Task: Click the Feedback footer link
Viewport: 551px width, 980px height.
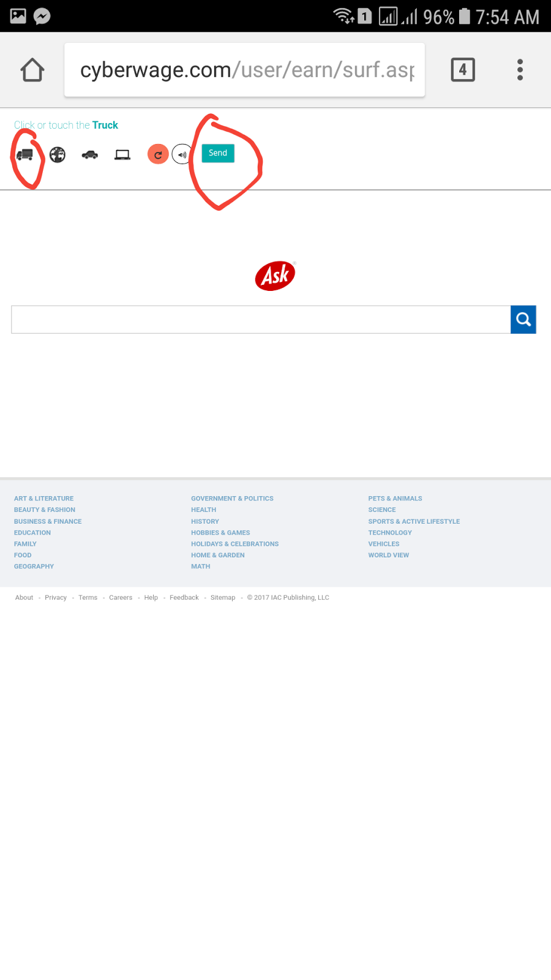Action: pyautogui.click(x=184, y=598)
